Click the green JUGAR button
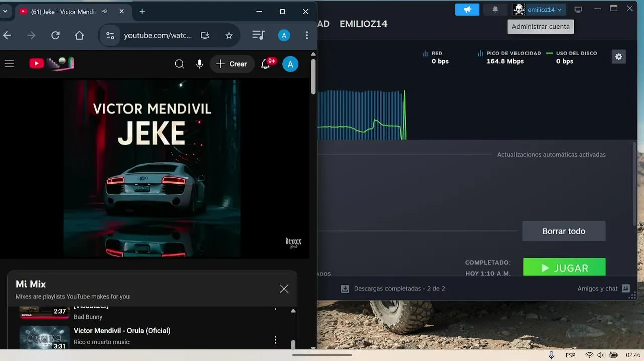Screen dimensions: 644x361 [564, 267]
